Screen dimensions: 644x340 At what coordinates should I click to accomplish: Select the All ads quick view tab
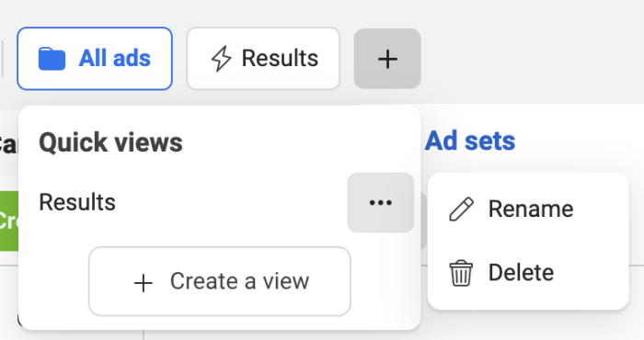(x=95, y=59)
